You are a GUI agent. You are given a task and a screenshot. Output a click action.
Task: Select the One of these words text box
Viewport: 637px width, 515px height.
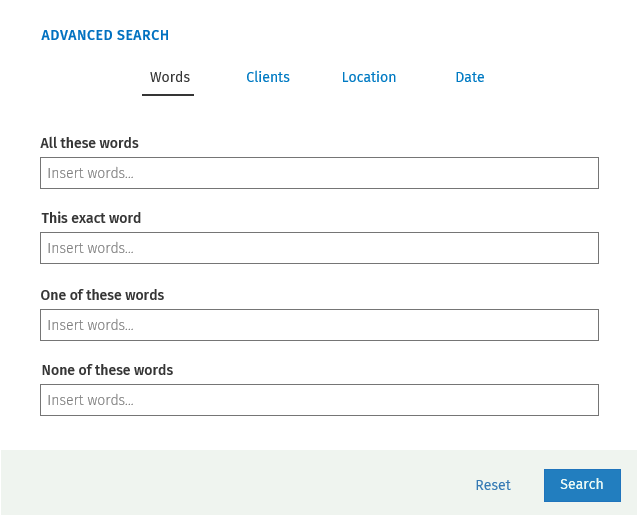click(319, 325)
